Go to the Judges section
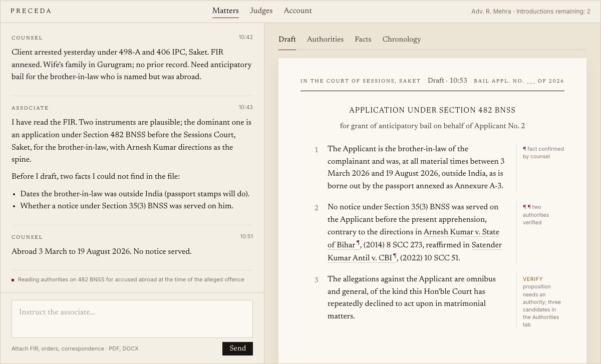 click(261, 11)
